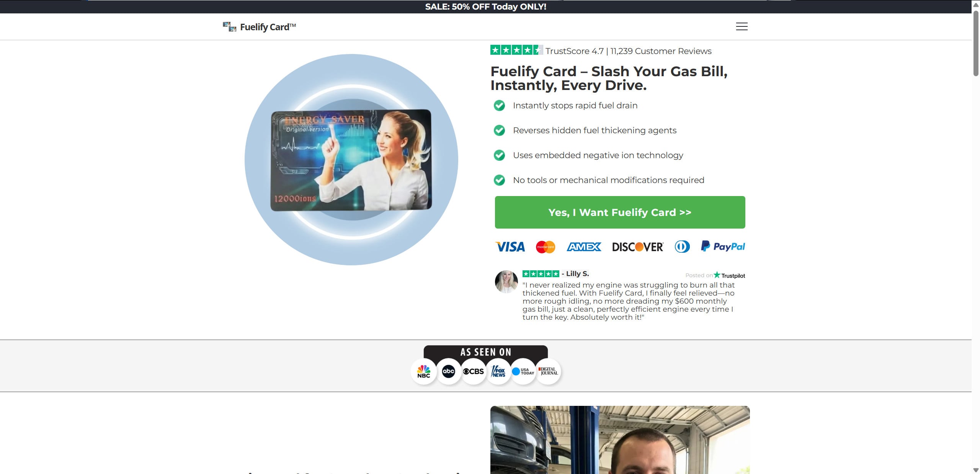Click the CBS logo badge
Image resolution: width=980 pixels, height=474 pixels.
click(x=474, y=371)
